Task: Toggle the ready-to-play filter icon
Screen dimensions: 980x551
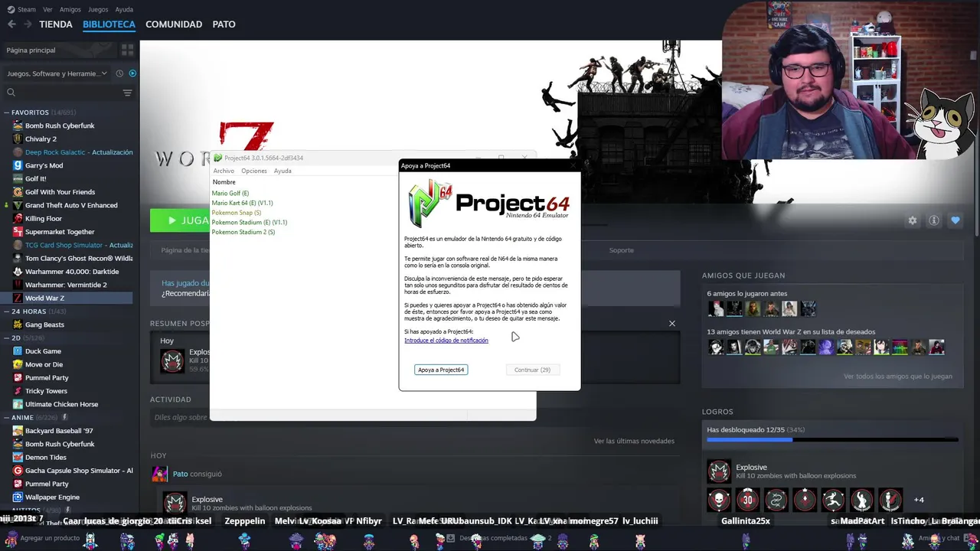Action: (x=132, y=73)
